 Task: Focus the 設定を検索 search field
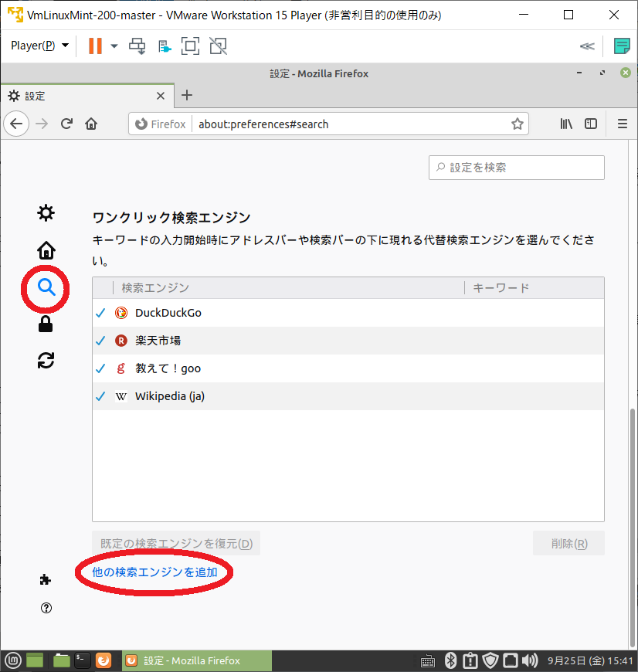coord(516,168)
